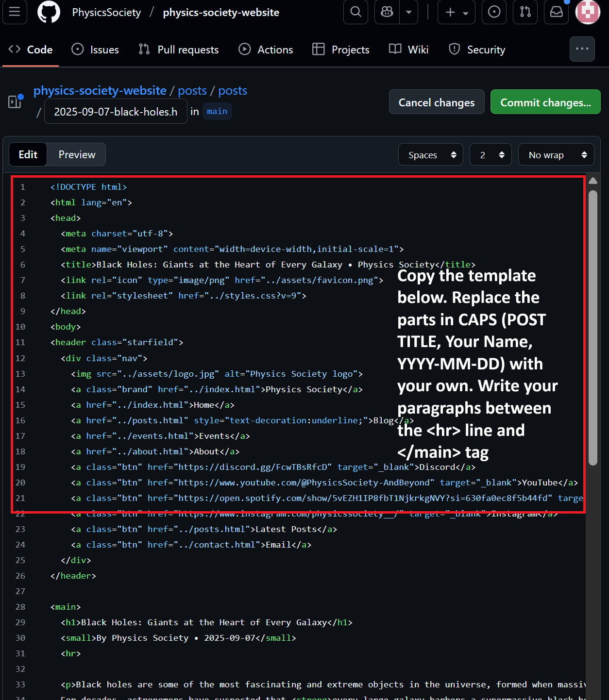Cancel the pending changes
Image resolution: width=609 pixels, height=700 pixels.
point(436,102)
